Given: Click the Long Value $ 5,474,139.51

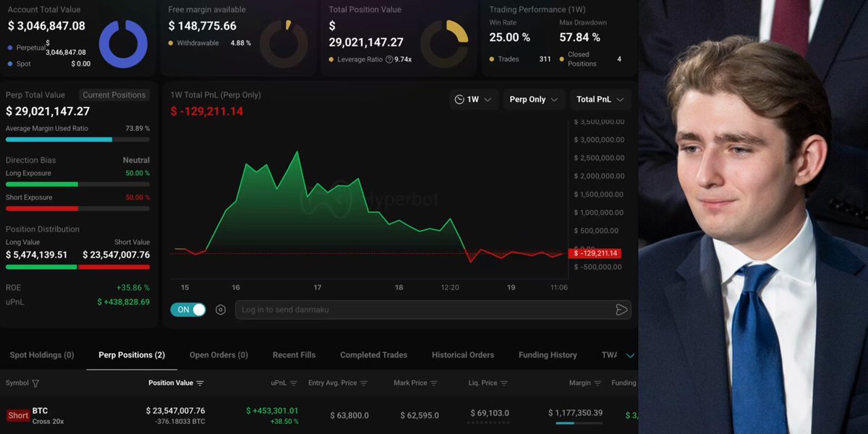Looking at the screenshot, I should [37, 255].
